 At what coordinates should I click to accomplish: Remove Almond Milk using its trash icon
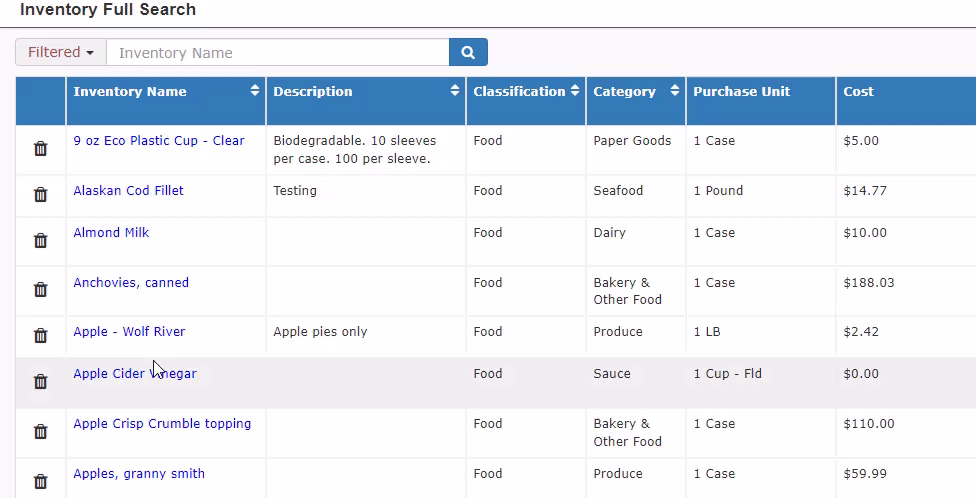coord(40,240)
